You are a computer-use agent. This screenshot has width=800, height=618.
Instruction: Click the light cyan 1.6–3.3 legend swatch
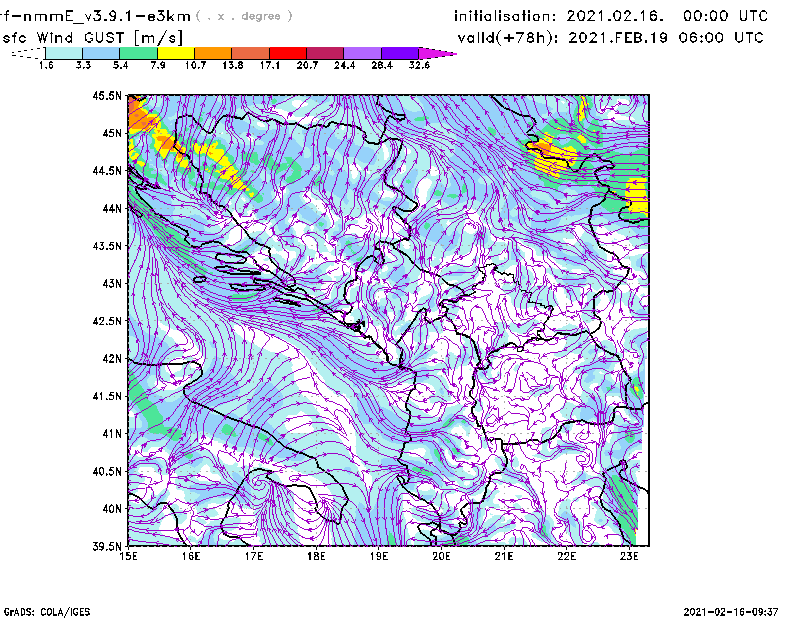tap(64, 53)
